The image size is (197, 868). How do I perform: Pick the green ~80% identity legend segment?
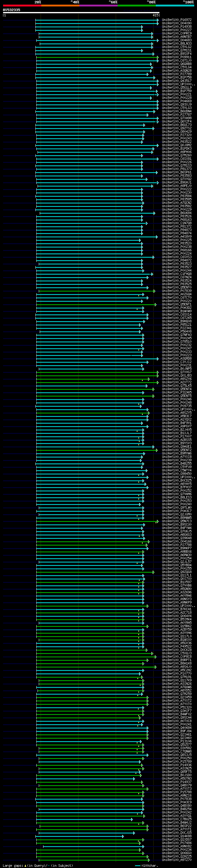click(x=137, y=6)
